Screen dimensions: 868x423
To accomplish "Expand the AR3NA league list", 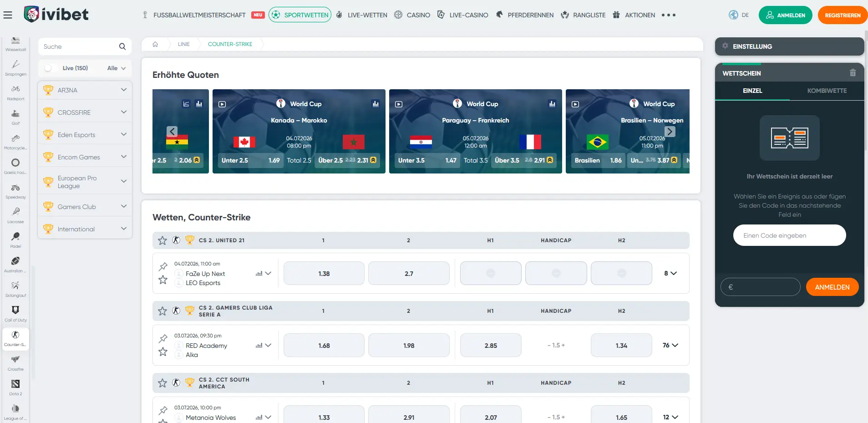I will coord(123,90).
